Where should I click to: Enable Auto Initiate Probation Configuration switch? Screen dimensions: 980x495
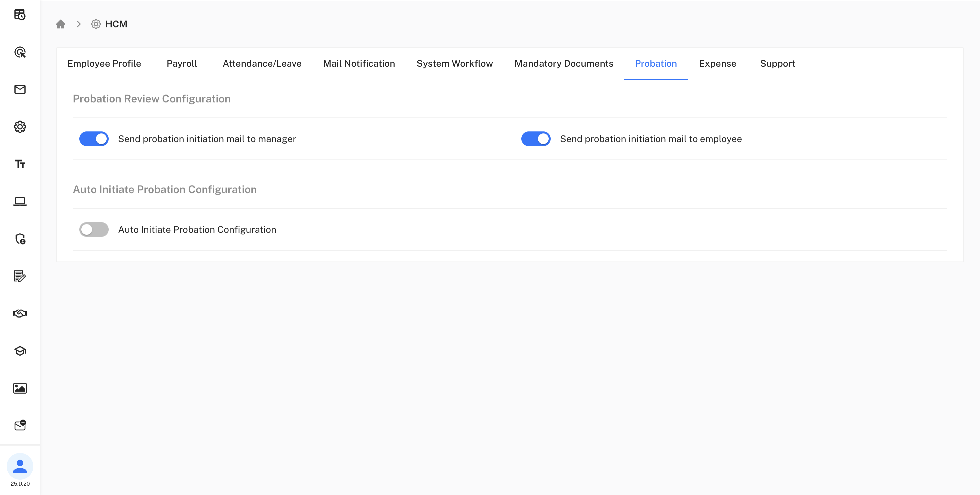point(94,229)
